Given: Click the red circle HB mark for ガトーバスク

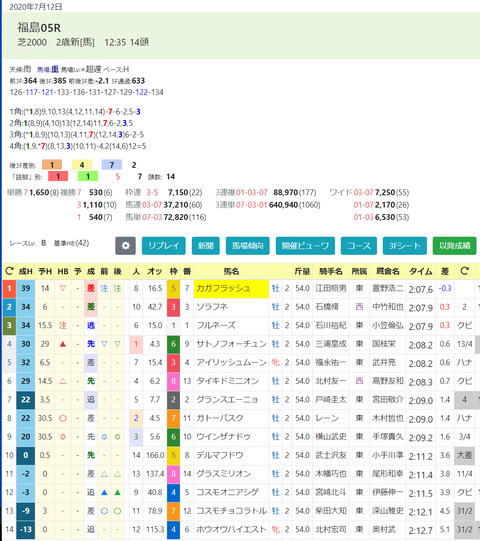Looking at the screenshot, I should 63,418.
